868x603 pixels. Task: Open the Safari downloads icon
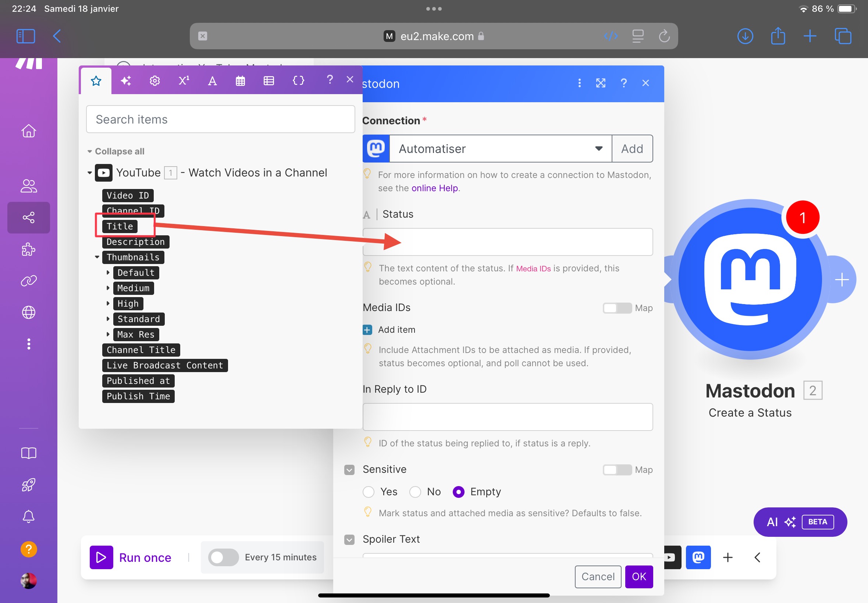coord(745,36)
